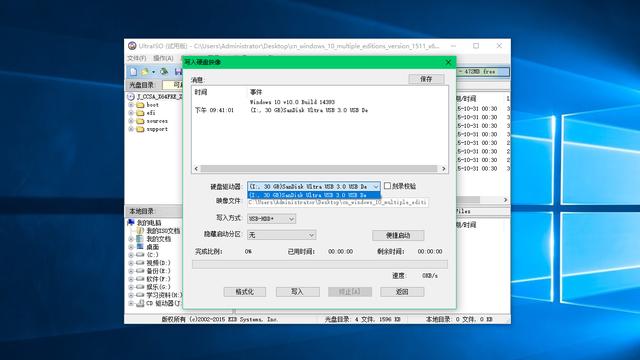Click the 光盘目录 panel label
Viewport: 640px width, 360px height.
pyautogui.click(x=142, y=85)
